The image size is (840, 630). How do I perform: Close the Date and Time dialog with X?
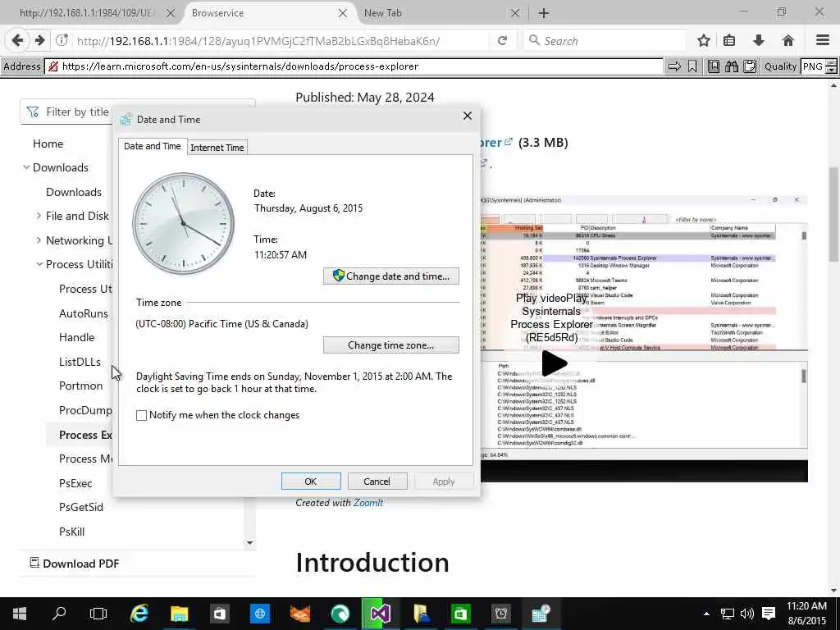coord(467,116)
